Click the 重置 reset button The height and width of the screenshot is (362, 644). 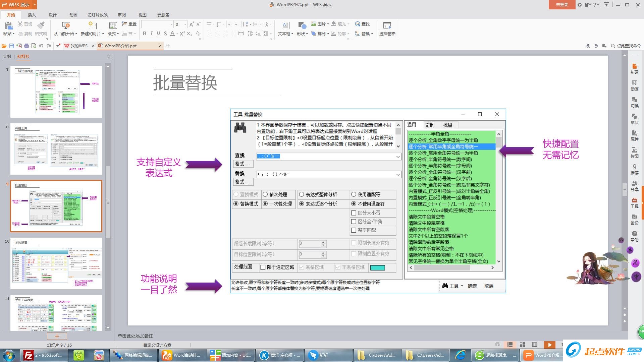point(129,24)
